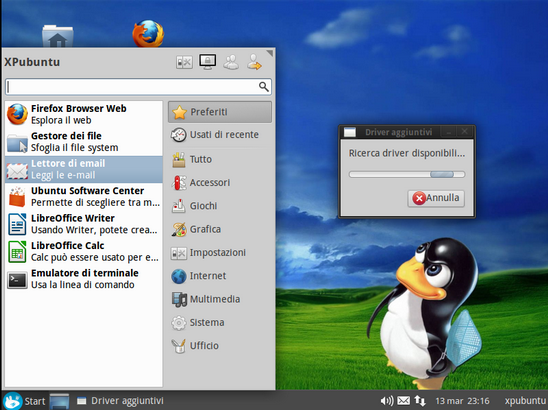This screenshot has height=410, width=548.
Task: Click the network arrows tray icon
Action: pyautogui.click(x=420, y=401)
